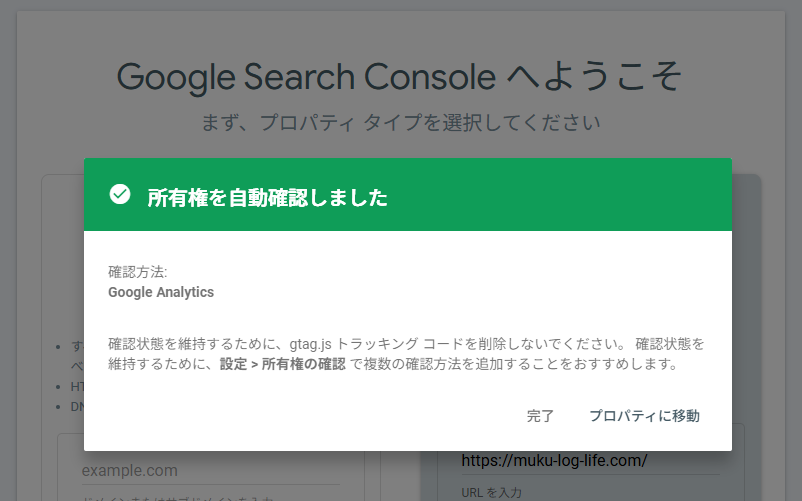Image resolution: width=802 pixels, height=501 pixels.
Task: Click the bullet item starting with HT
Action: 75,386
